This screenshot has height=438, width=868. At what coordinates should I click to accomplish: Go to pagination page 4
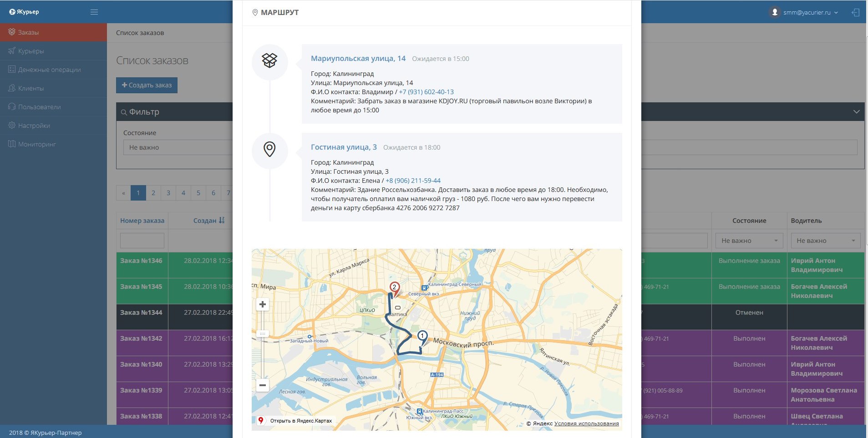coord(183,193)
